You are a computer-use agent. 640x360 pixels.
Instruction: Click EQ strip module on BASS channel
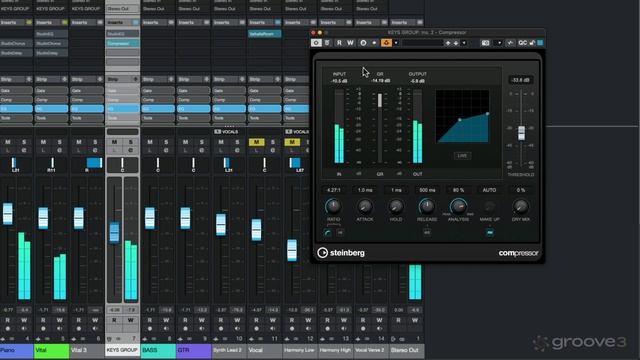pos(158,109)
